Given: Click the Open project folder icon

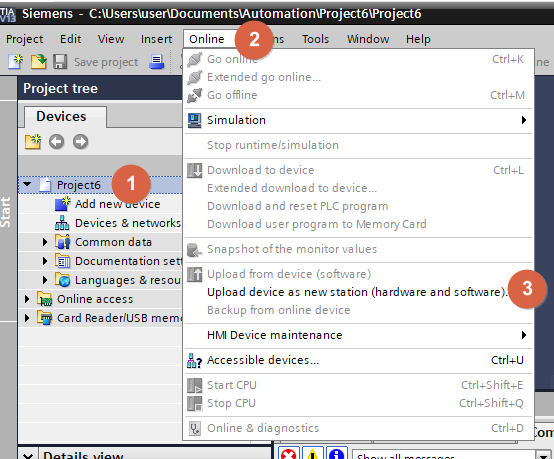Looking at the screenshot, I should coord(39,62).
